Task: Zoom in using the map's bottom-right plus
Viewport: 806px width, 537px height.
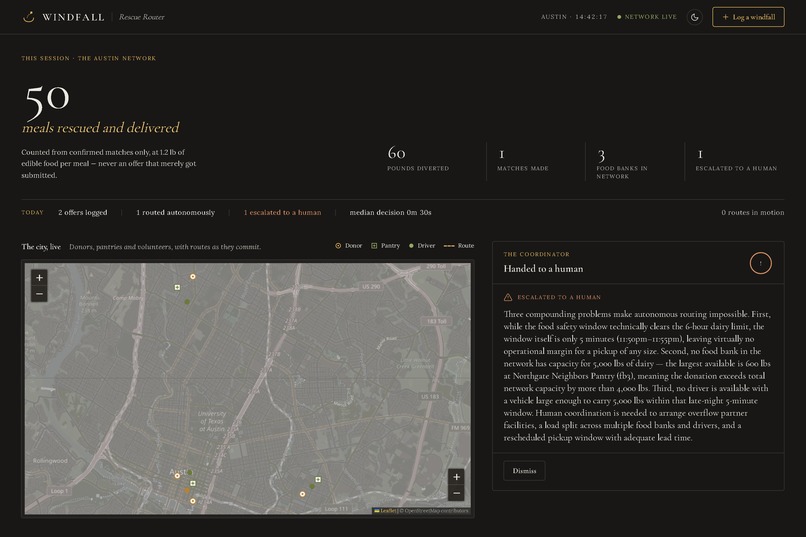Action: tap(456, 477)
